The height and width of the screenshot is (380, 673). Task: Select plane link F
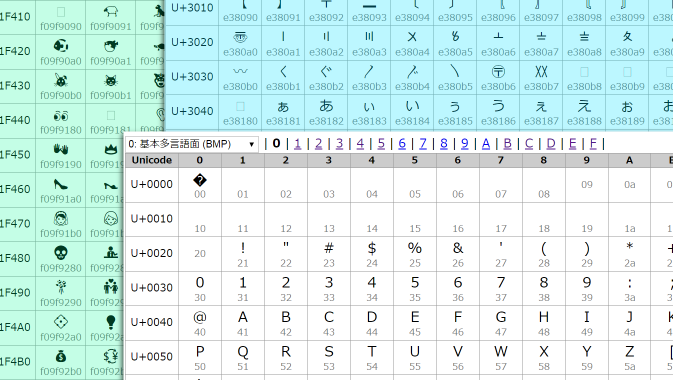click(593, 144)
